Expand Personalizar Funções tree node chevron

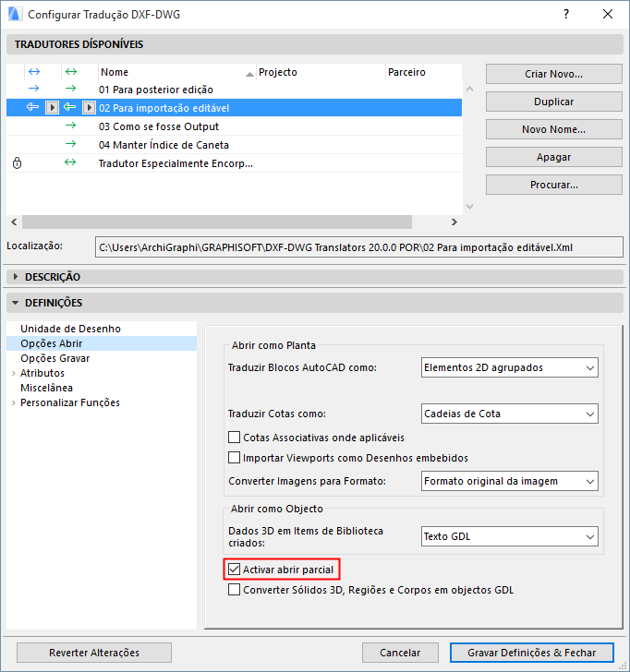click(14, 402)
